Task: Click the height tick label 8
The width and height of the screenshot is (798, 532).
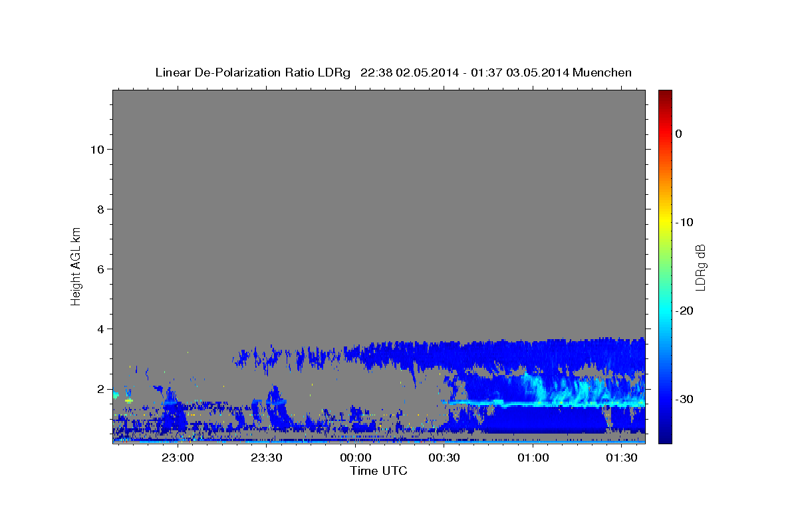Action: tap(100, 209)
